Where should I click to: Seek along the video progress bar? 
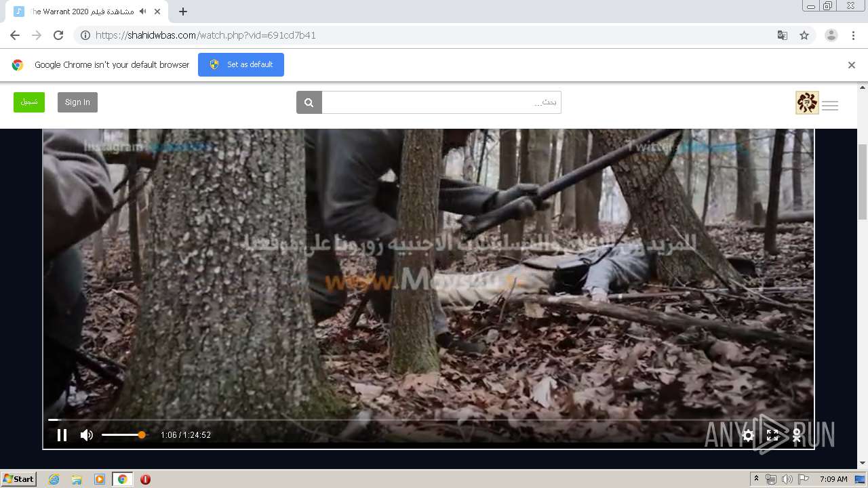428,420
